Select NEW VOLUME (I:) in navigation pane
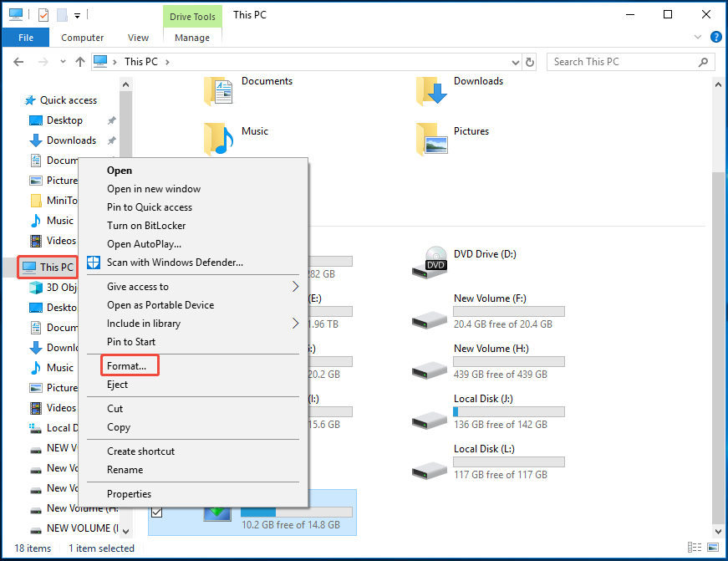728x561 pixels. pos(74,528)
